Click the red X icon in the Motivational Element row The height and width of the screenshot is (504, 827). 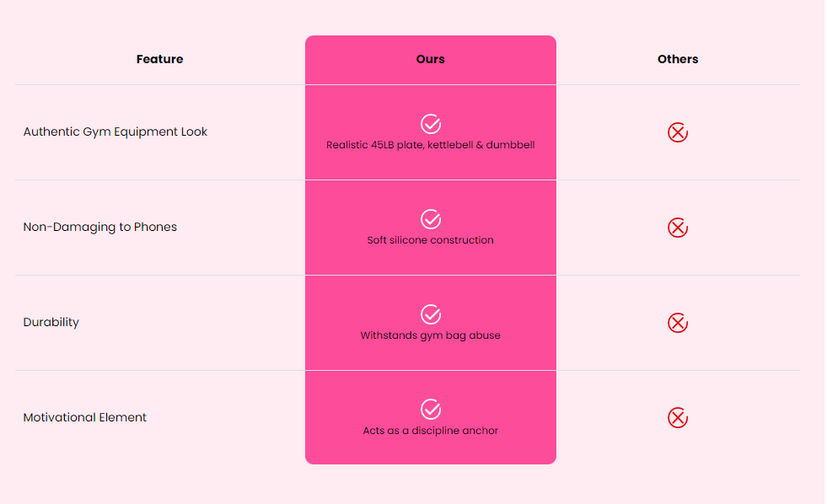pyautogui.click(x=677, y=418)
